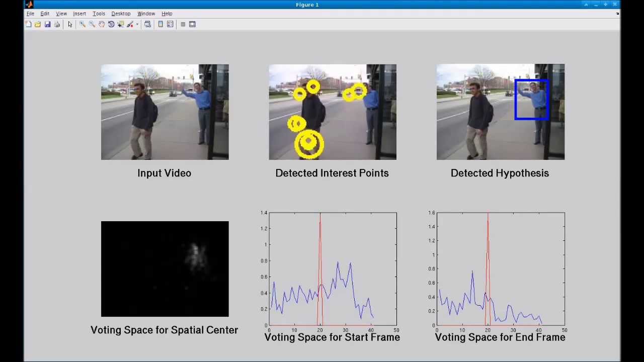Click the Voting Space for Spatial Center image

tap(165, 269)
